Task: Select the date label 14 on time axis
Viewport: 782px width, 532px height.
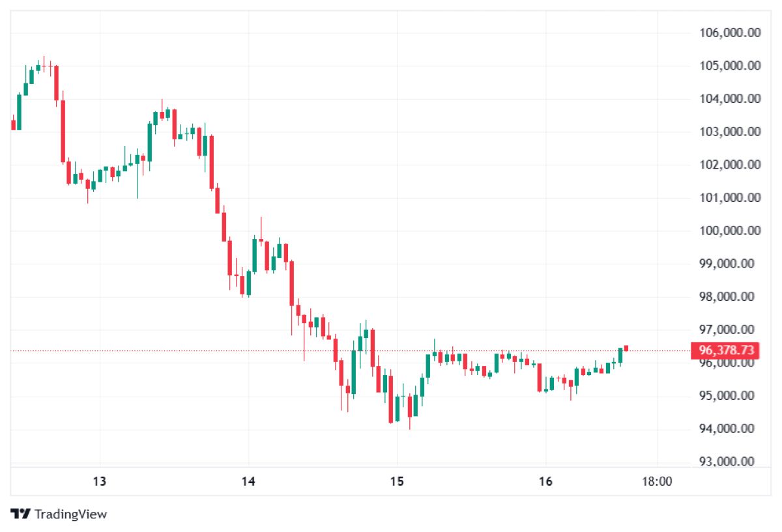Action: tap(248, 482)
